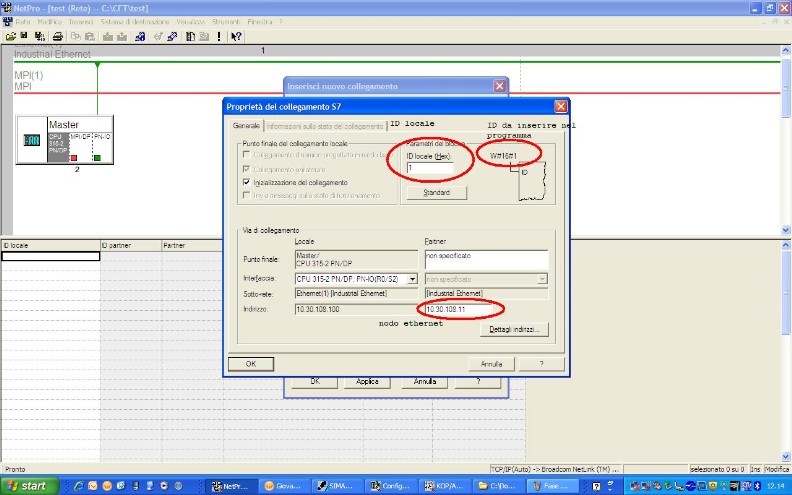Click the Partner column header in connection table
792x495 pixels.
(192, 245)
